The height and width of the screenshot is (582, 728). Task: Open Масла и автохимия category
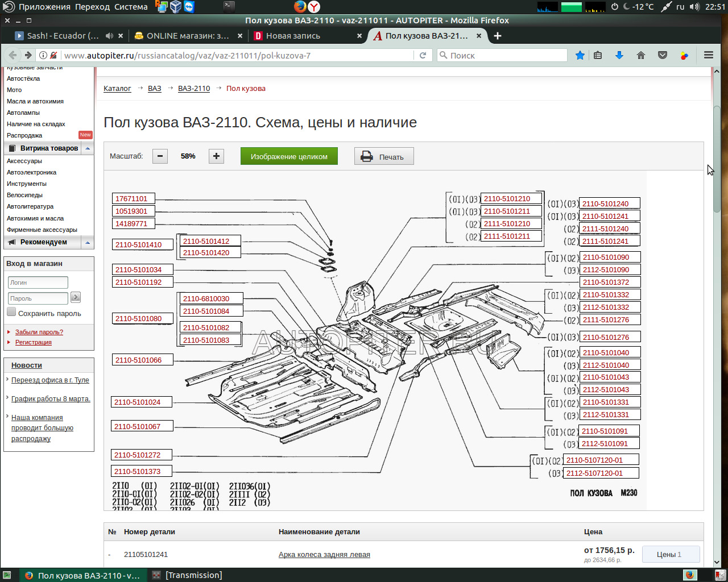coord(35,101)
